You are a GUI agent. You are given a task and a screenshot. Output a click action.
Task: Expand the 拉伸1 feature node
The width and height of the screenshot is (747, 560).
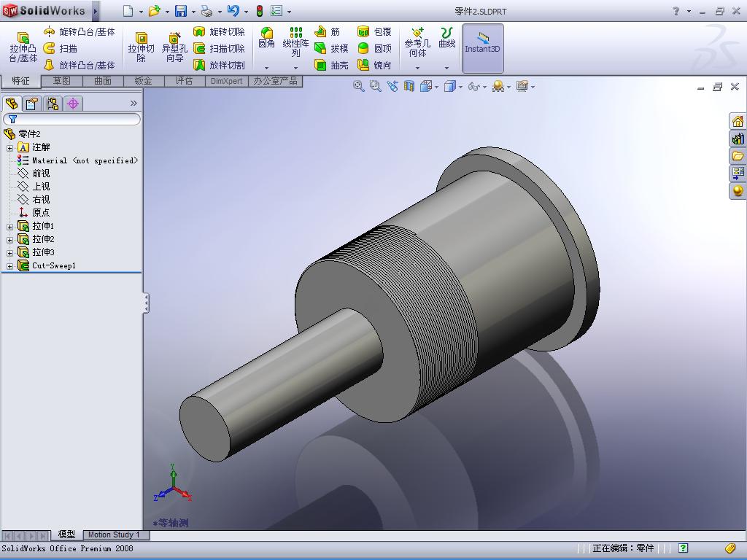coord(9,227)
